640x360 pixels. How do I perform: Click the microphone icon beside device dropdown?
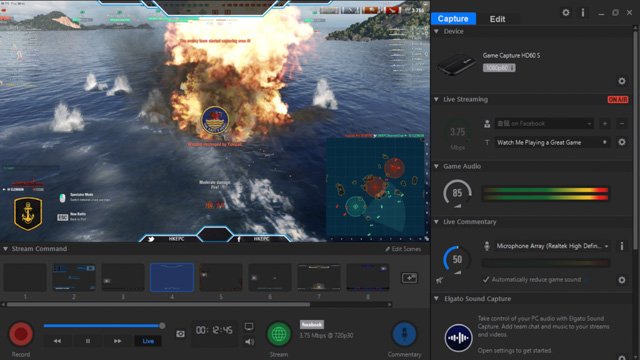[487, 246]
